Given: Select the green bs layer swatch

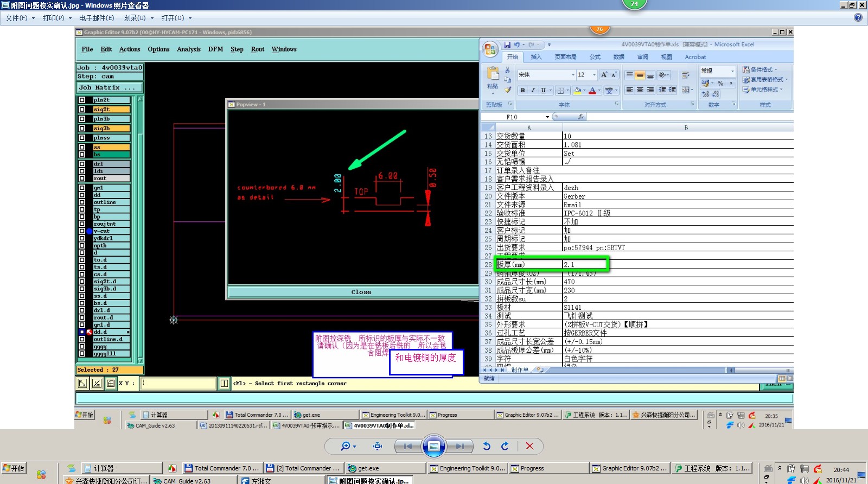Looking at the screenshot, I should pyautogui.click(x=111, y=155).
